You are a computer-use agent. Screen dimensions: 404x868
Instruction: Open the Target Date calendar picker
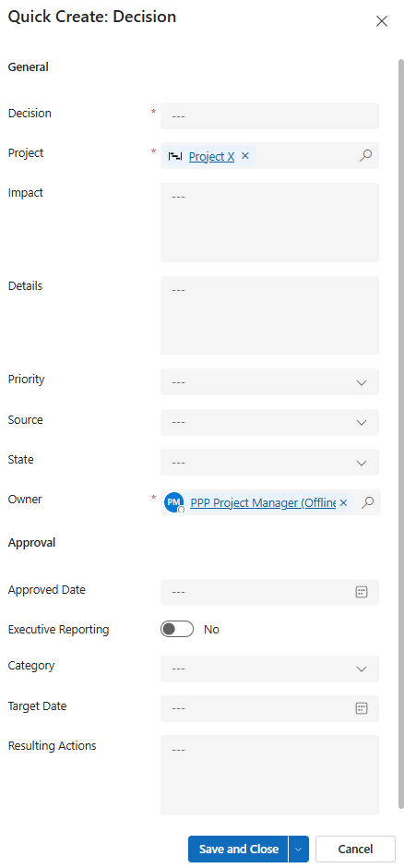(362, 708)
